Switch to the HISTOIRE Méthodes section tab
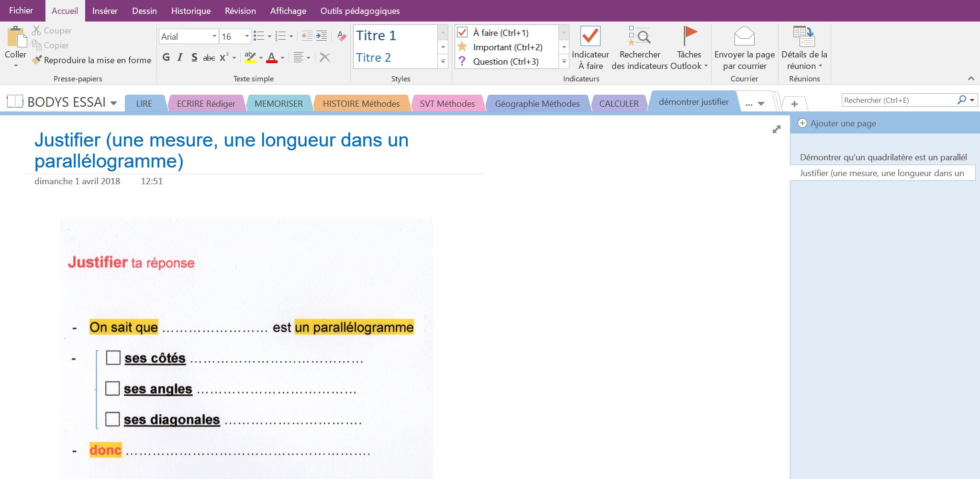Viewport: 980px width, 479px height. coord(361,103)
